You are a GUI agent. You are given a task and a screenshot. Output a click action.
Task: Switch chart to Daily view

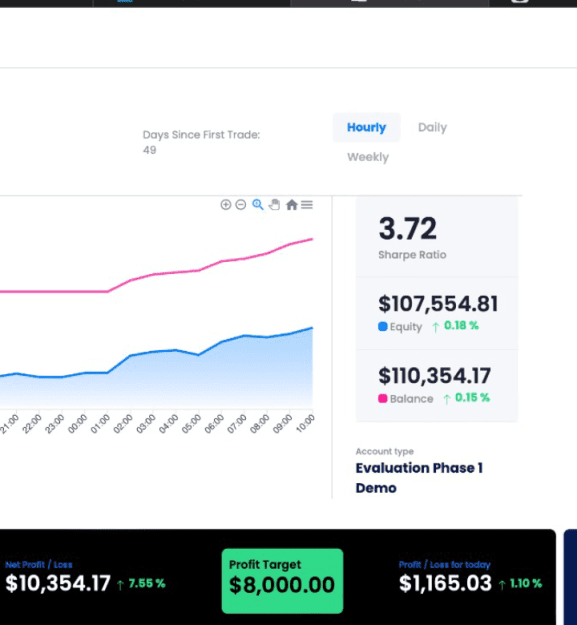pos(432,128)
